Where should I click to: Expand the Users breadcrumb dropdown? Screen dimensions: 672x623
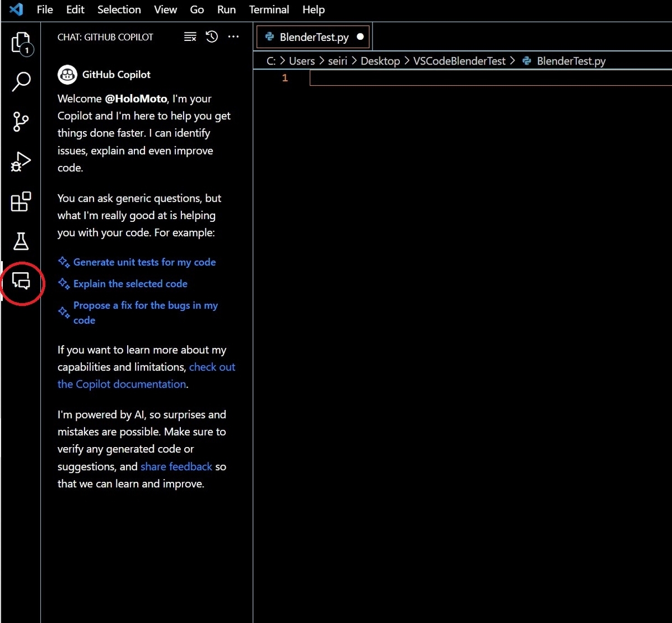coord(302,61)
